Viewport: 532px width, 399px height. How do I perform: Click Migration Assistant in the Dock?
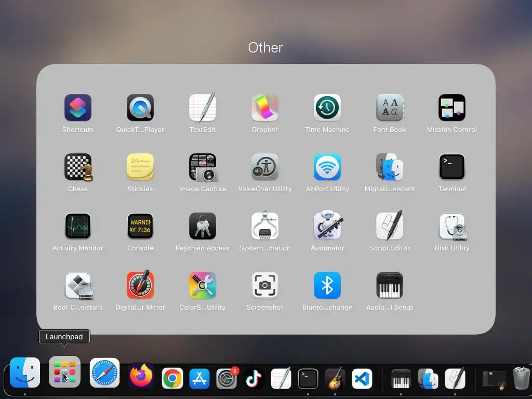click(x=428, y=378)
